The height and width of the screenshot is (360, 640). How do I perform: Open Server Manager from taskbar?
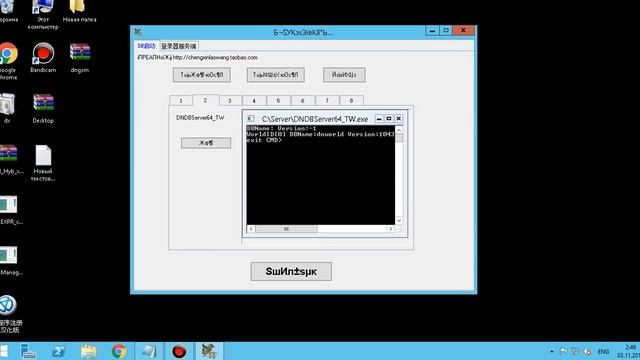coord(28,351)
